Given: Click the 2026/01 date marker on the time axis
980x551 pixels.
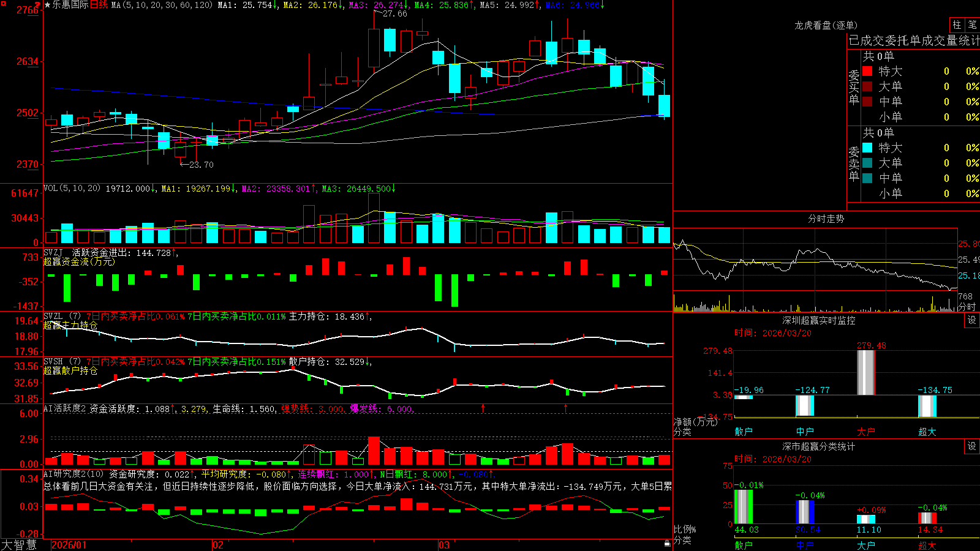Looking at the screenshot, I should 69,545.
